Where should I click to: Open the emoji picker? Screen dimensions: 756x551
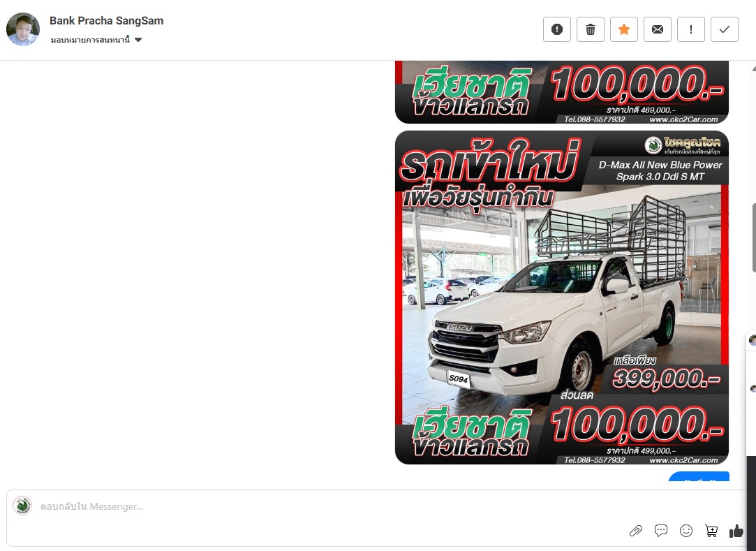(x=686, y=531)
